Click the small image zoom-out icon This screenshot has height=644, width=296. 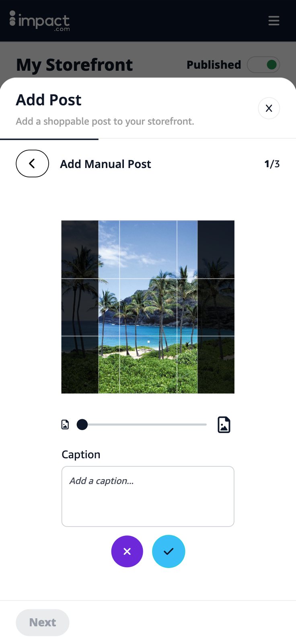65,425
